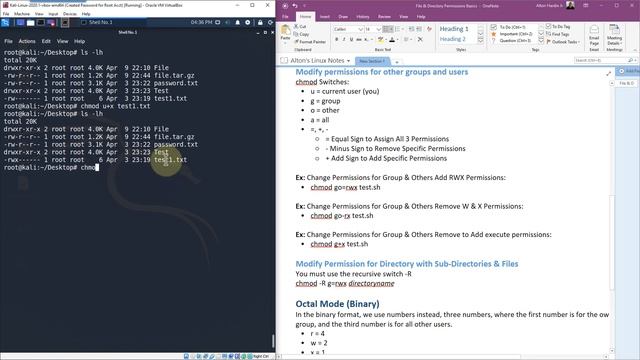The width and height of the screenshot is (640, 360).
Task: Open the font size dropdown
Action: pos(378,29)
